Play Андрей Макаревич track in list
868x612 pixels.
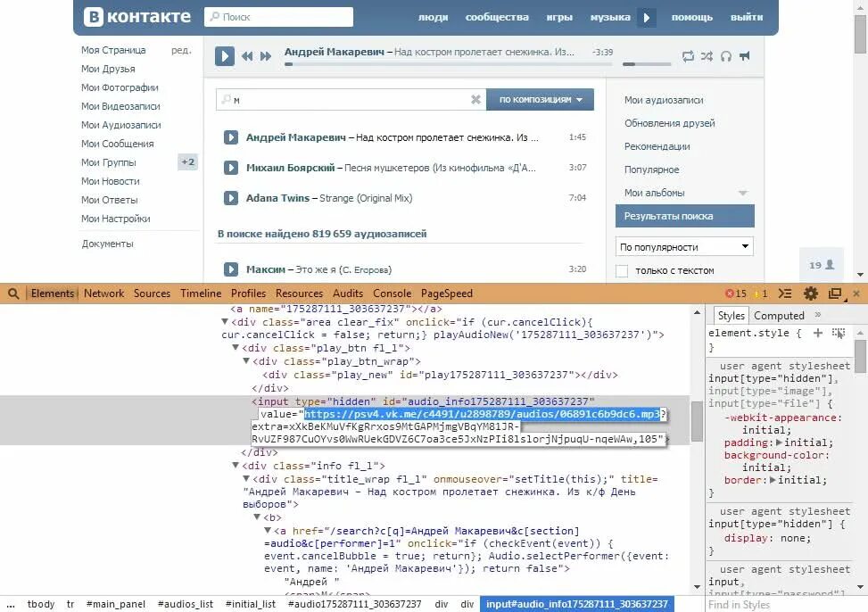pos(231,137)
